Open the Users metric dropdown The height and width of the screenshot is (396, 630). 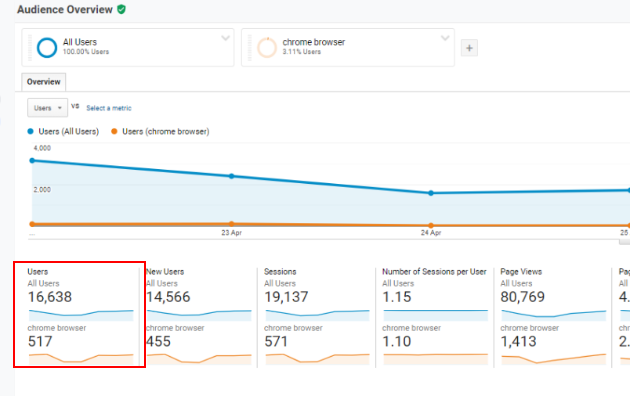(47, 108)
